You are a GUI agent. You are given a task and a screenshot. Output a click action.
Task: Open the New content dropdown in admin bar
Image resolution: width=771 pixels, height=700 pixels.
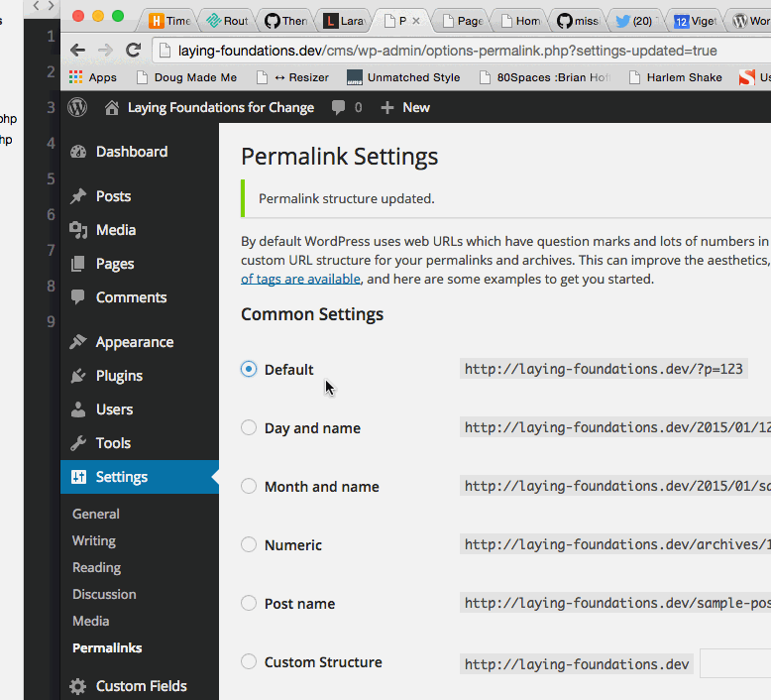(x=405, y=108)
